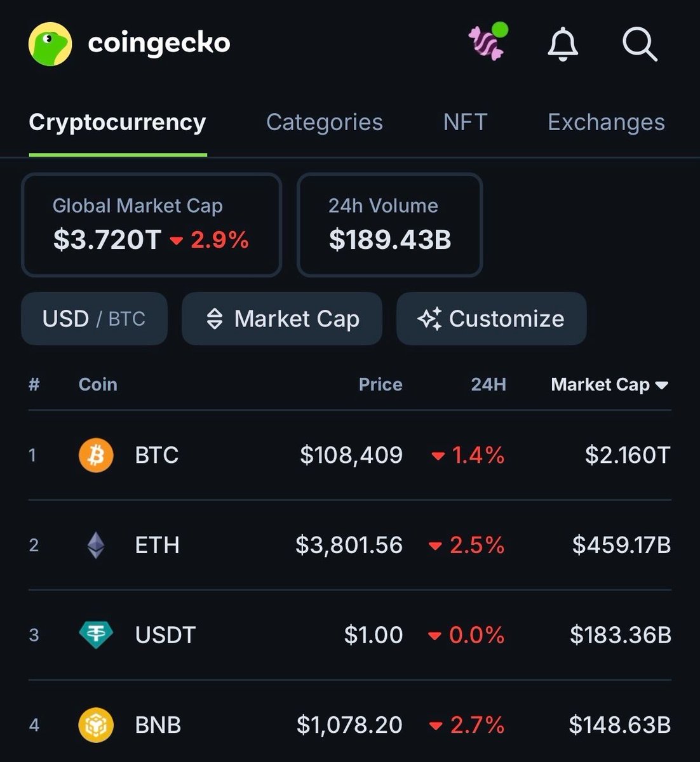Click the Bitcoin coin icon
This screenshot has width=700, height=762.
tap(96, 455)
